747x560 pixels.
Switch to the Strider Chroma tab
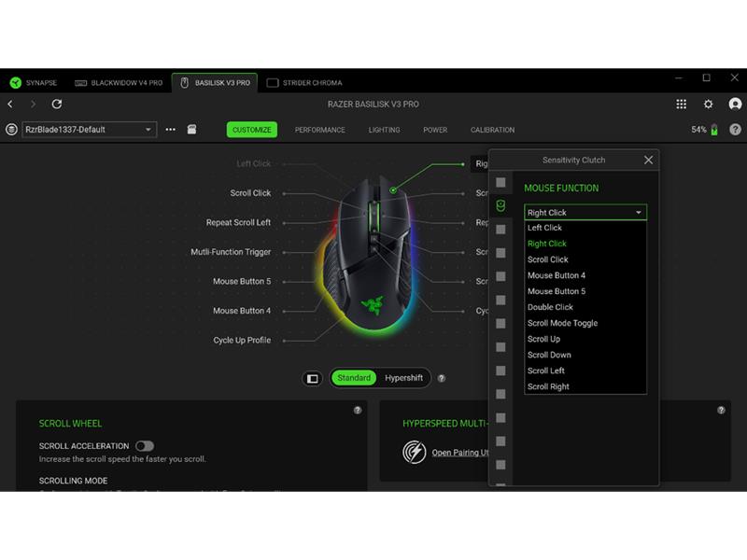[x=304, y=83]
